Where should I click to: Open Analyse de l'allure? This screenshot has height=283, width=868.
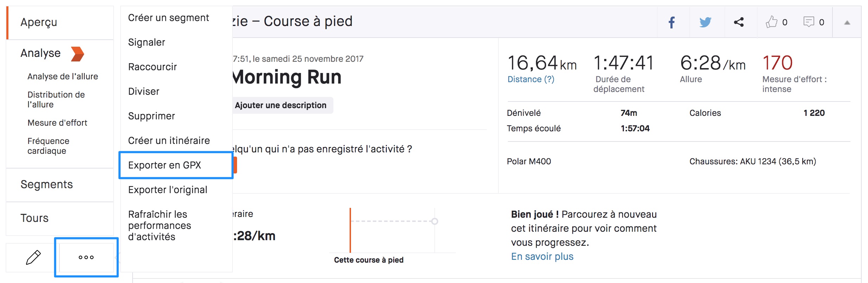63,77
